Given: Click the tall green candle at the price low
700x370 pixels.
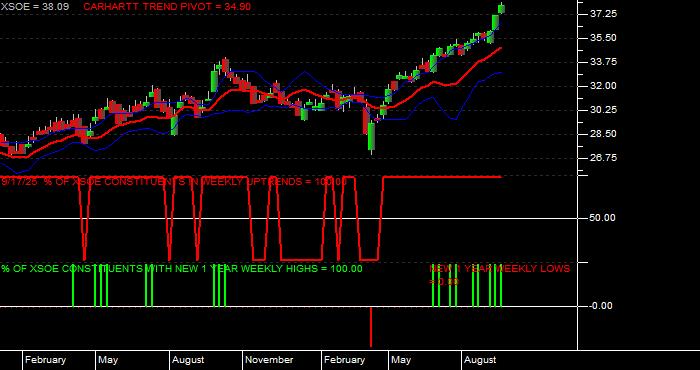Looking at the screenshot, I should [x=371, y=137].
